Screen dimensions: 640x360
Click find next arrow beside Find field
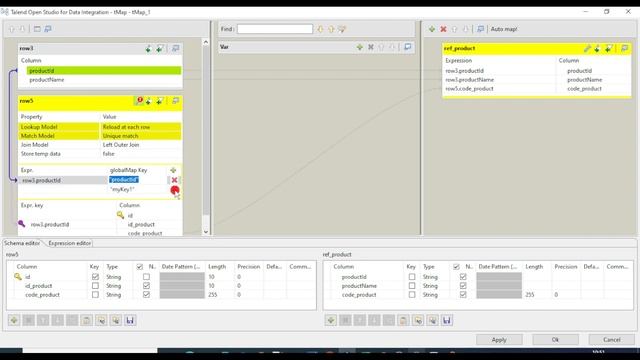pos(320,29)
